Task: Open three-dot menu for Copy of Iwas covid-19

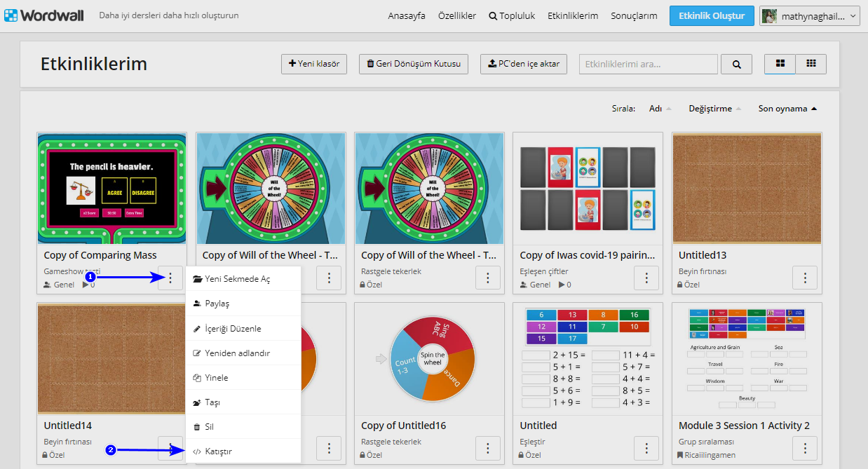Action: pos(646,278)
